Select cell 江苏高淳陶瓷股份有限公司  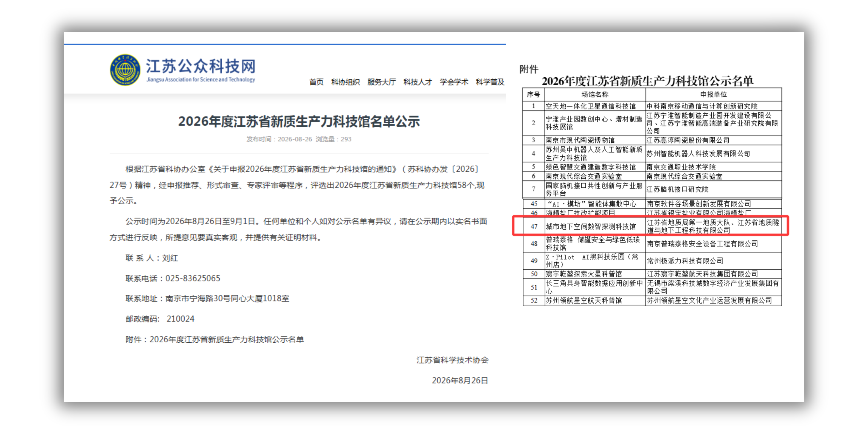(713, 140)
